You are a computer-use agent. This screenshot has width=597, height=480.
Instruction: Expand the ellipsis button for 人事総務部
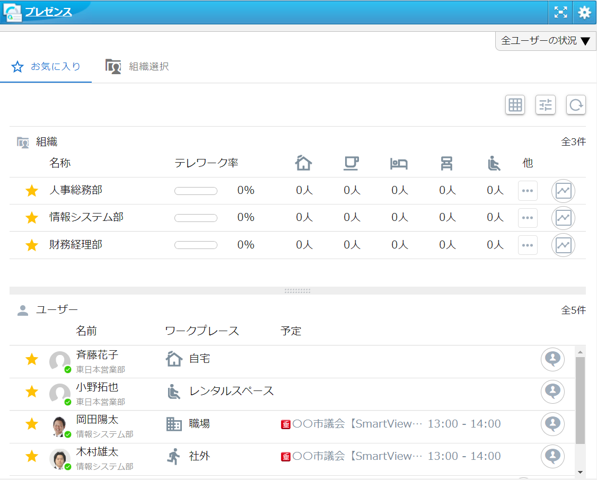click(x=528, y=191)
